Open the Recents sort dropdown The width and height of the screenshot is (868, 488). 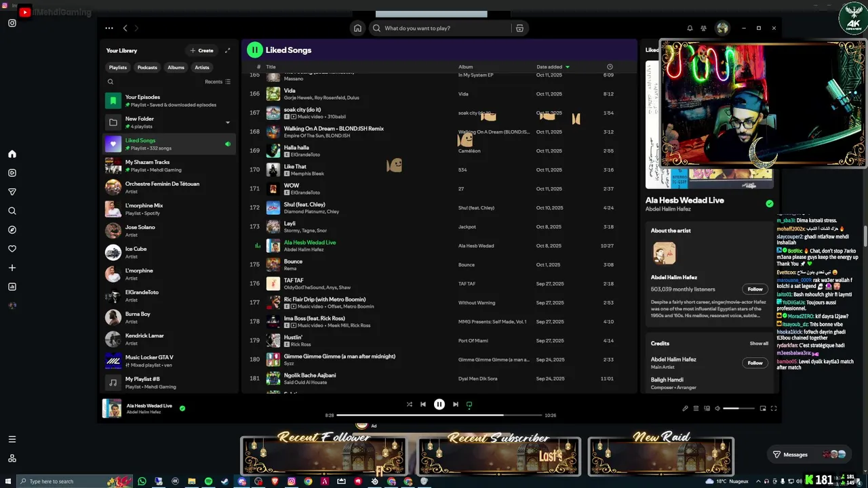[218, 82]
